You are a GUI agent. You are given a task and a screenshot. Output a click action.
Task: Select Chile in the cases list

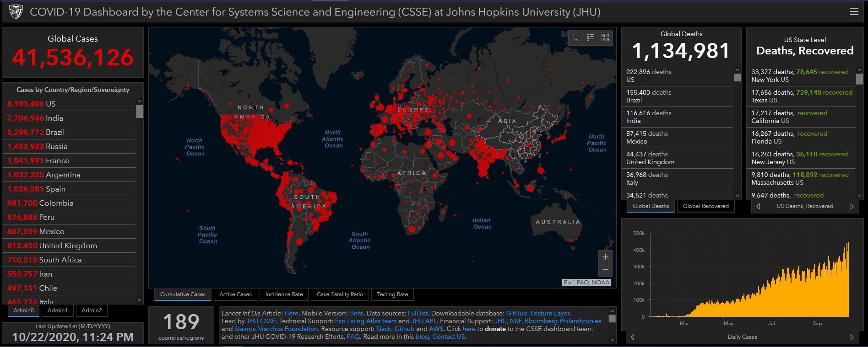click(x=69, y=288)
